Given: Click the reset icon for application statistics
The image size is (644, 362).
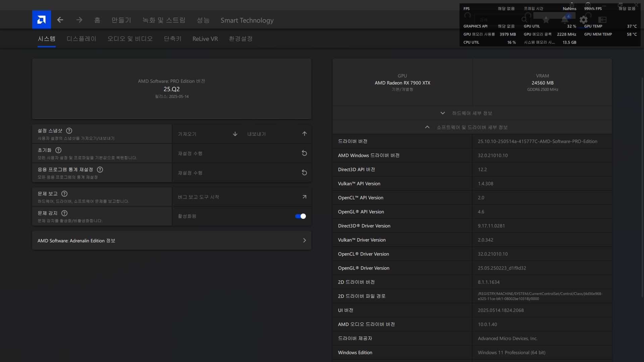Looking at the screenshot, I should click(x=305, y=173).
